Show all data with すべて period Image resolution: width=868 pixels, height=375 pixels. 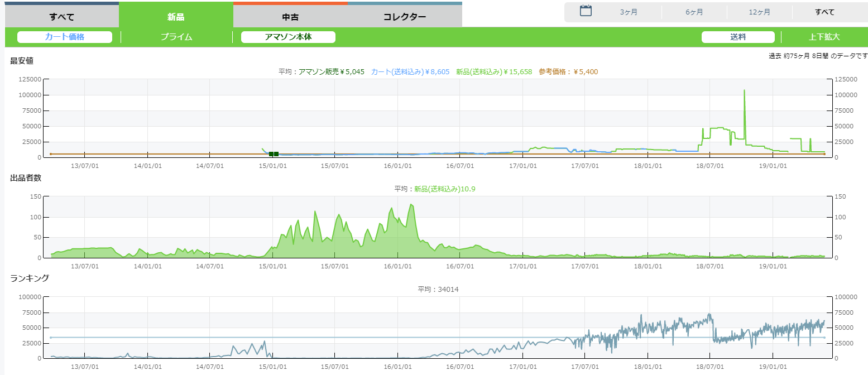point(824,12)
